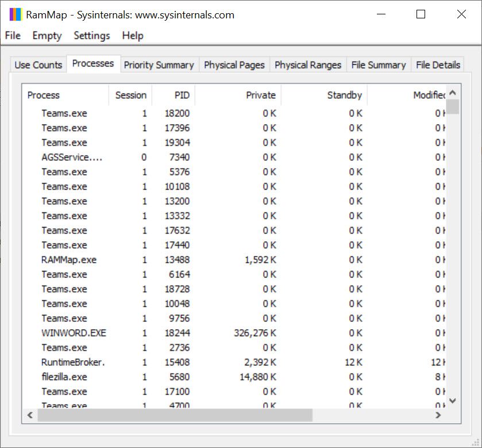
Task: Sort by the Standby column header
Action: [x=324, y=95]
